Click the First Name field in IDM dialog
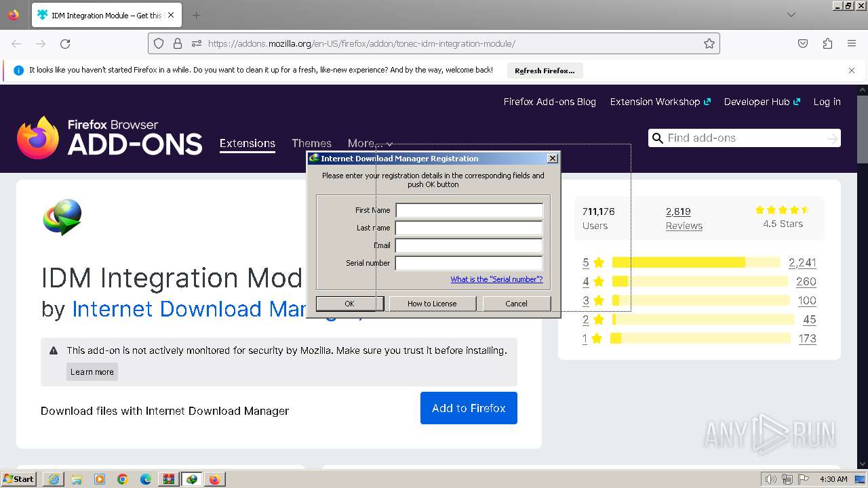Image resolution: width=868 pixels, height=488 pixels. point(469,210)
